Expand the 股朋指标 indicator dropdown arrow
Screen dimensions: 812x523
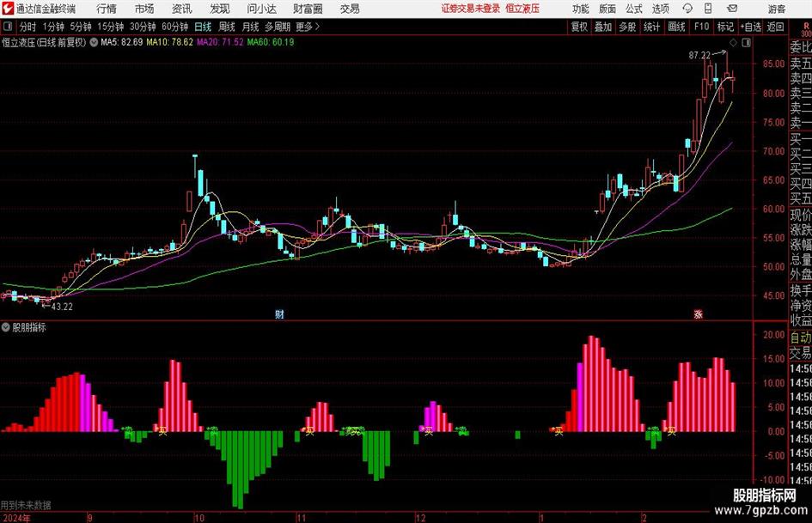click(x=6, y=327)
